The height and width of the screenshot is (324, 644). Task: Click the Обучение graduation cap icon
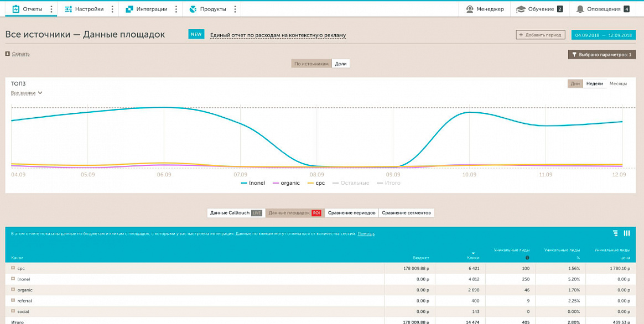coord(521,9)
